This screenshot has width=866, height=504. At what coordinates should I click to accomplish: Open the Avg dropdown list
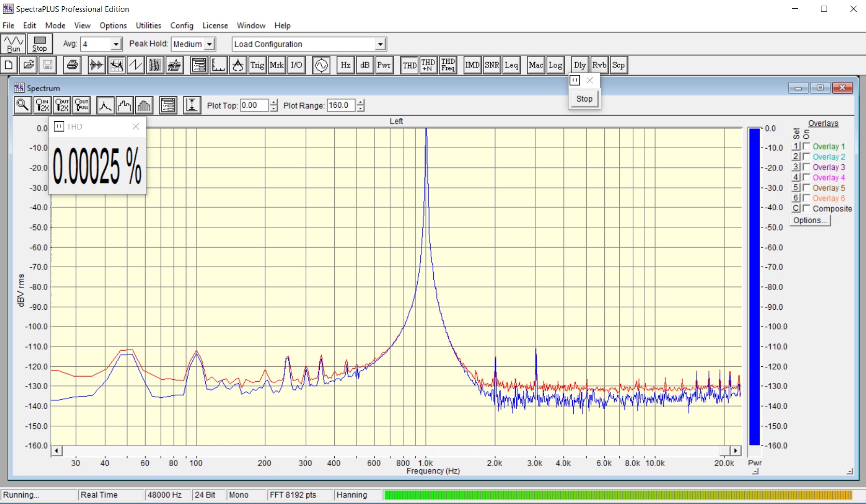(x=117, y=45)
